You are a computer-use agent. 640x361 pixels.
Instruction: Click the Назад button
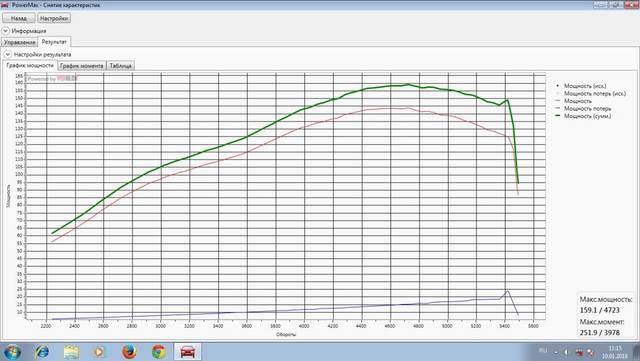[18, 18]
